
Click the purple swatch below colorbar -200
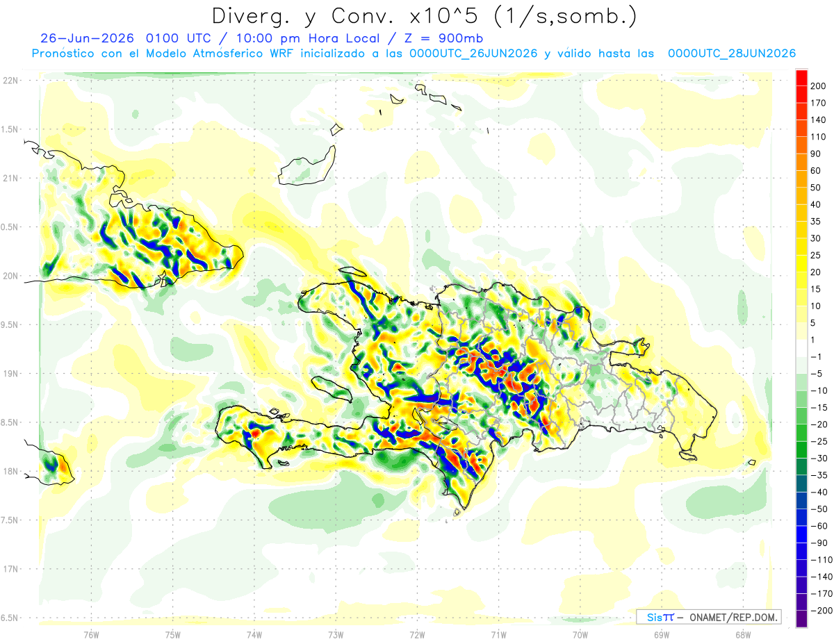[x=801, y=619]
